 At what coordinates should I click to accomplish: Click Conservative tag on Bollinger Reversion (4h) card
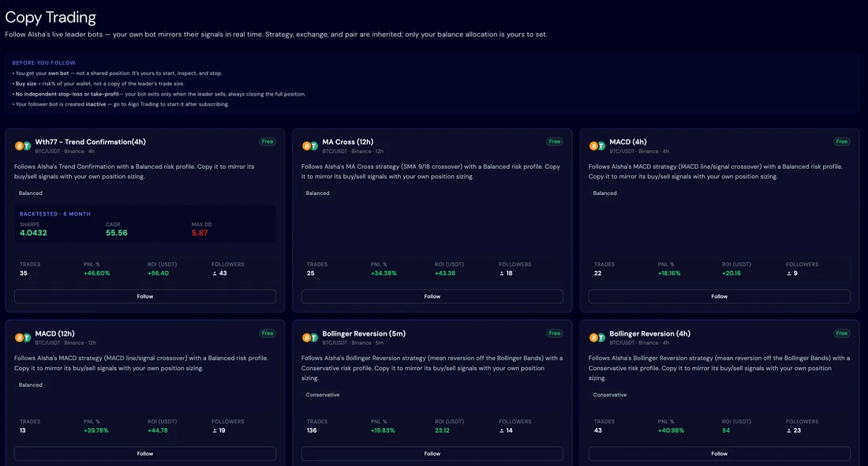(610, 395)
